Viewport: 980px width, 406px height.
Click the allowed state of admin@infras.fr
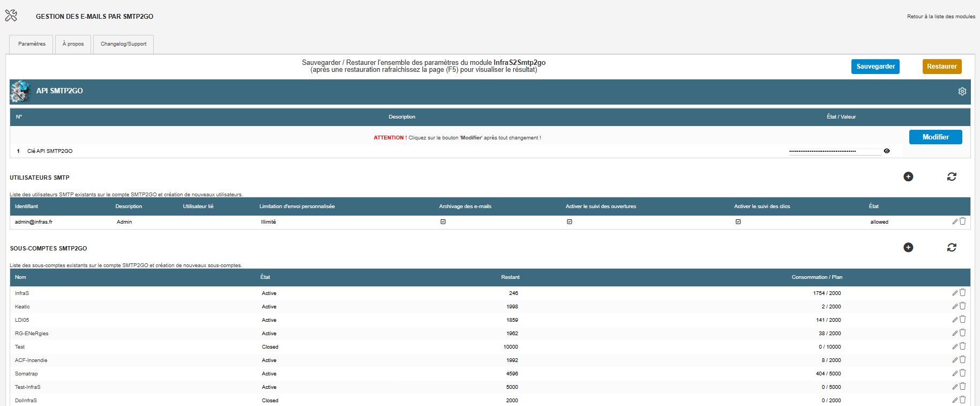pos(879,222)
